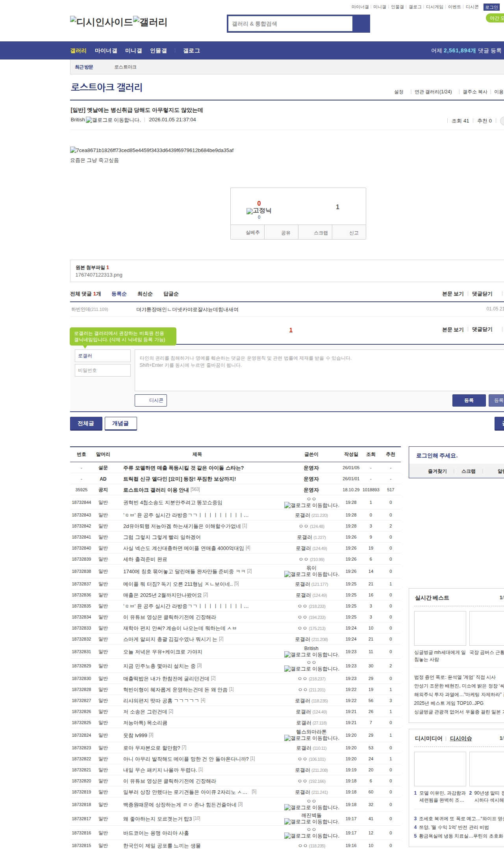Toggle 본문 보기 above the comment list

point(452,294)
